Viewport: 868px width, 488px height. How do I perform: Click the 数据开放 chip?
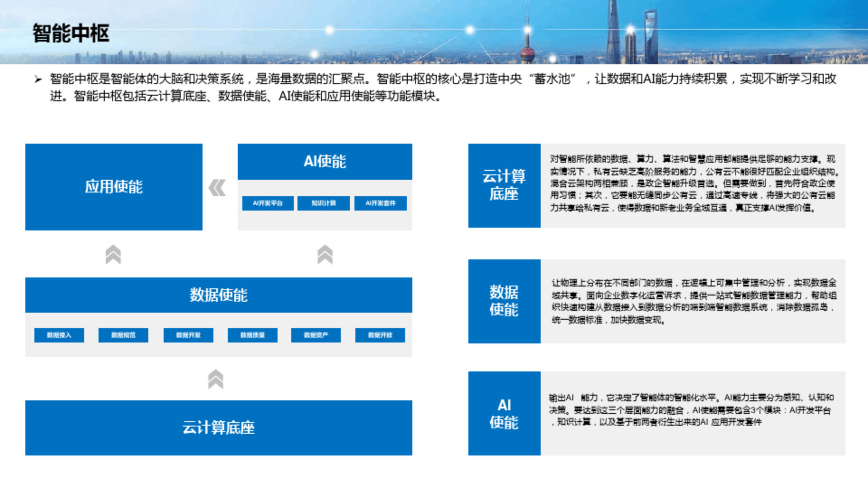click(380, 335)
